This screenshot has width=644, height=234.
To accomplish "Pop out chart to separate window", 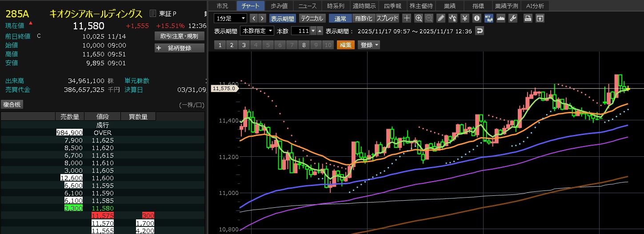I will click(540, 18).
